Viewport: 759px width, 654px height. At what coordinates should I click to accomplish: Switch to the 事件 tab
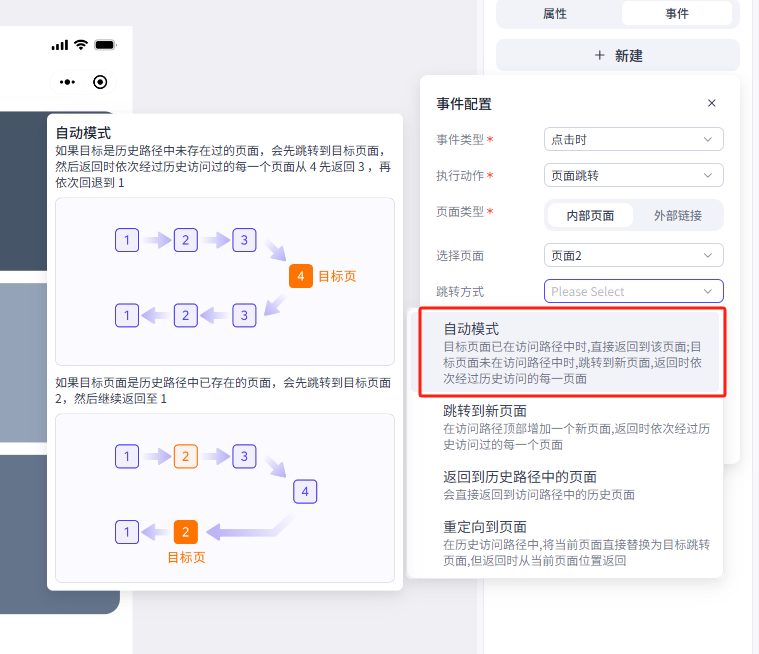click(677, 13)
